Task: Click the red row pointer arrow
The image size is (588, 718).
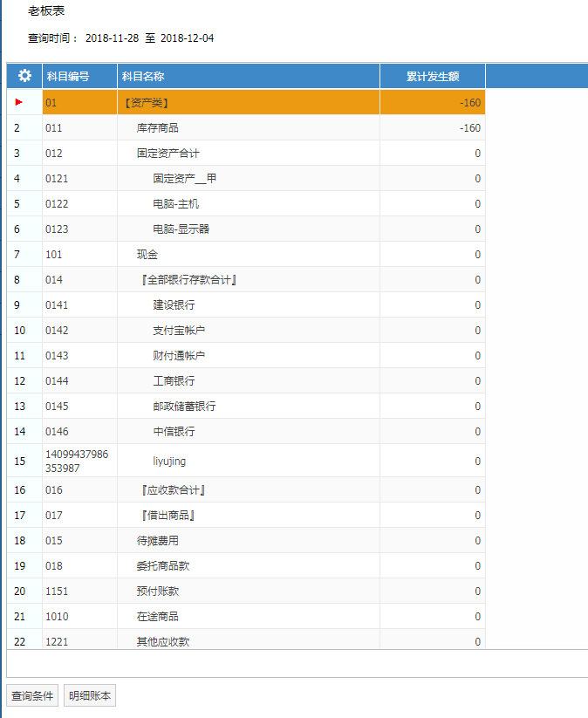Action: click(x=19, y=102)
